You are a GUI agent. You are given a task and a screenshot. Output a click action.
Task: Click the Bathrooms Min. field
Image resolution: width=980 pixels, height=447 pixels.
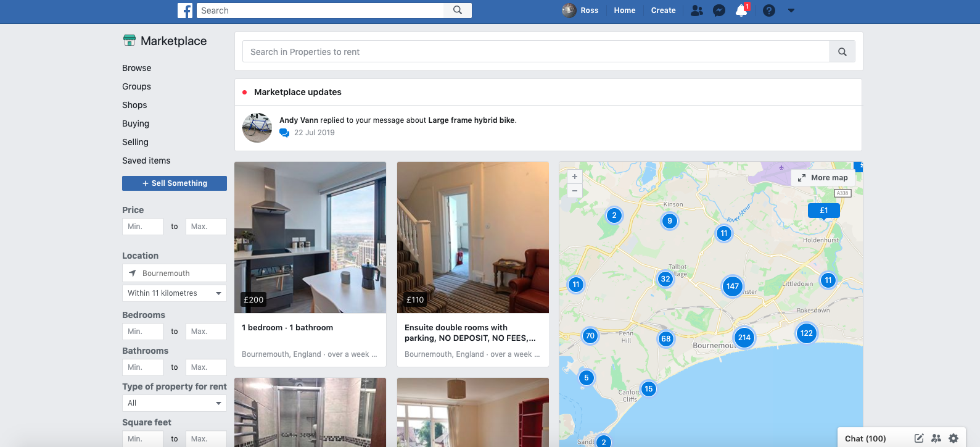click(143, 367)
